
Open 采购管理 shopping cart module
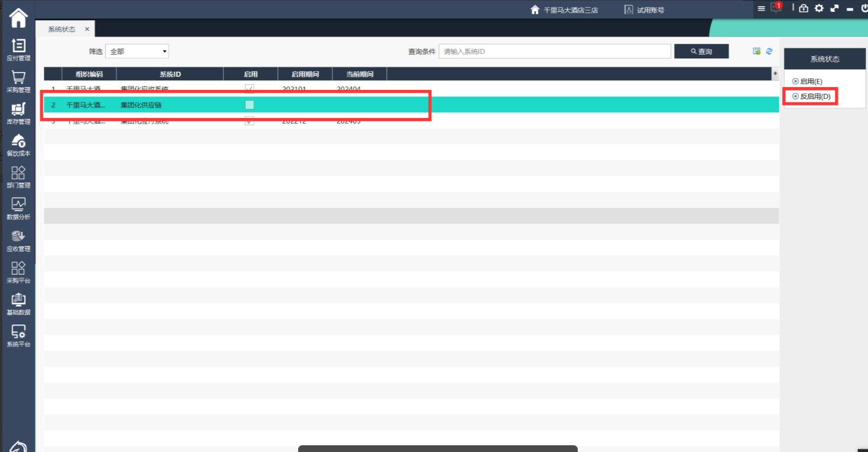point(19,81)
